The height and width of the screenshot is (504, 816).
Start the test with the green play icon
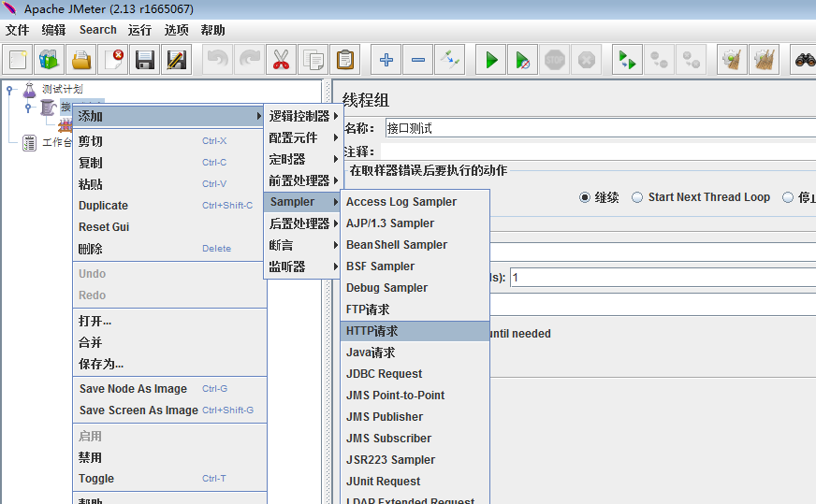coord(490,60)
